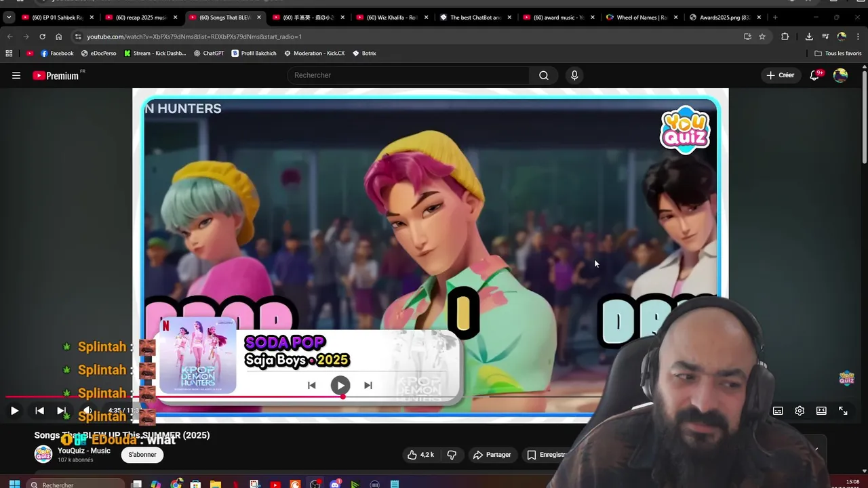Open the media control icon in toolbar
868x488 pixels.
(x=825, y=37)
